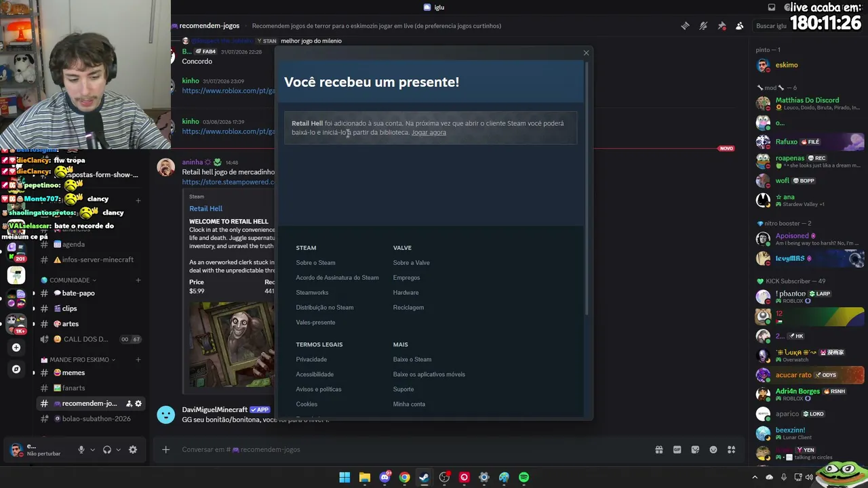Collapse the MANDE PRO ESKIMO category

tap(78, 359)
